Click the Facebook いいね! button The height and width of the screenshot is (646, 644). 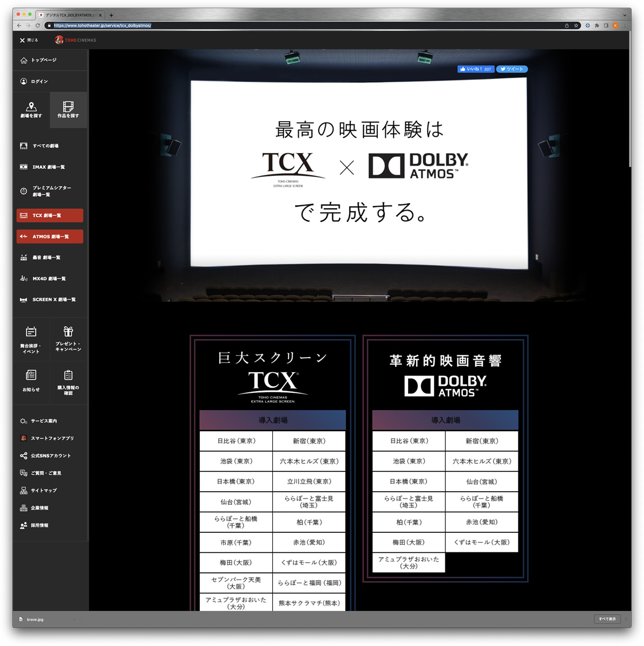click(x=476, y=69)
